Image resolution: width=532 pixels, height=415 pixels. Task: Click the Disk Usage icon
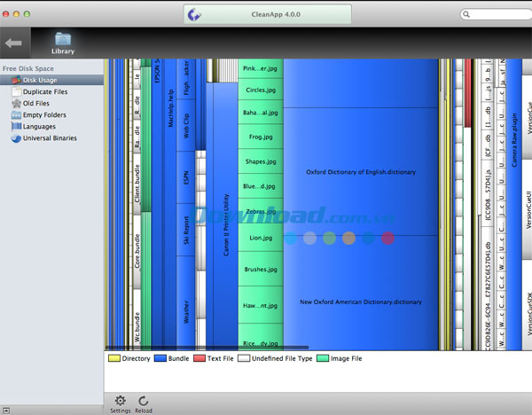[16, 80]
